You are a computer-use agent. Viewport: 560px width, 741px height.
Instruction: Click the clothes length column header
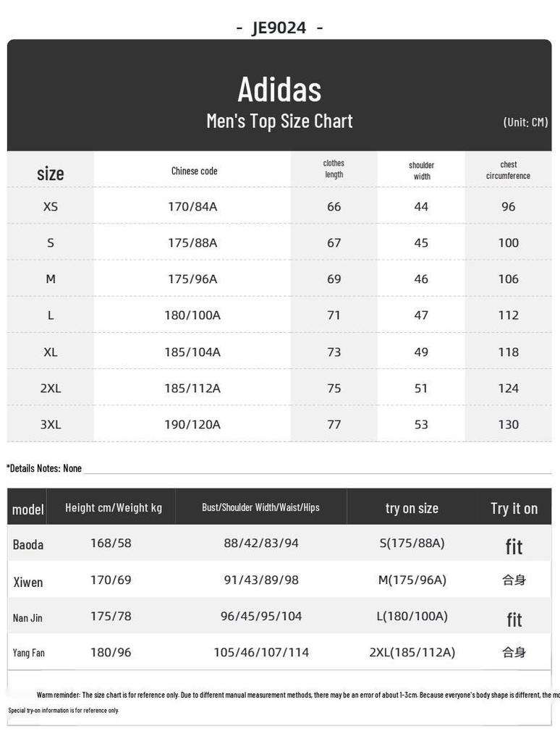(334, 169)
